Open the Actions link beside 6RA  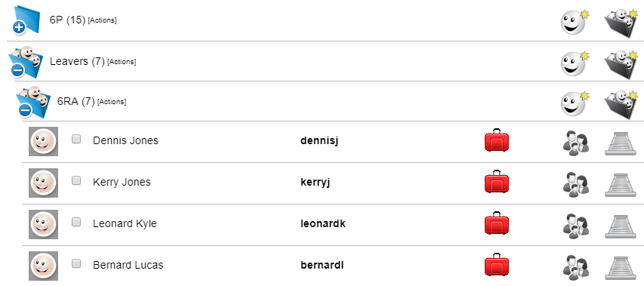click(112, 102)
